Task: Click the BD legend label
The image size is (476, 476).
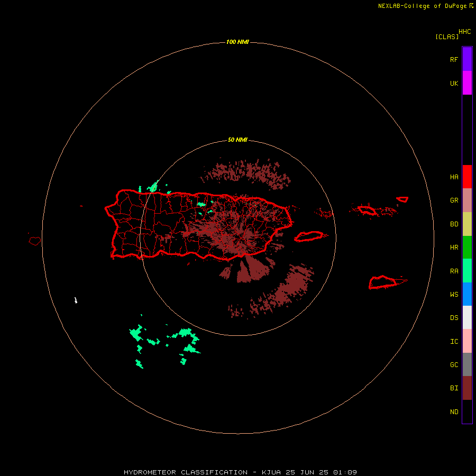Action: (454, 224)
